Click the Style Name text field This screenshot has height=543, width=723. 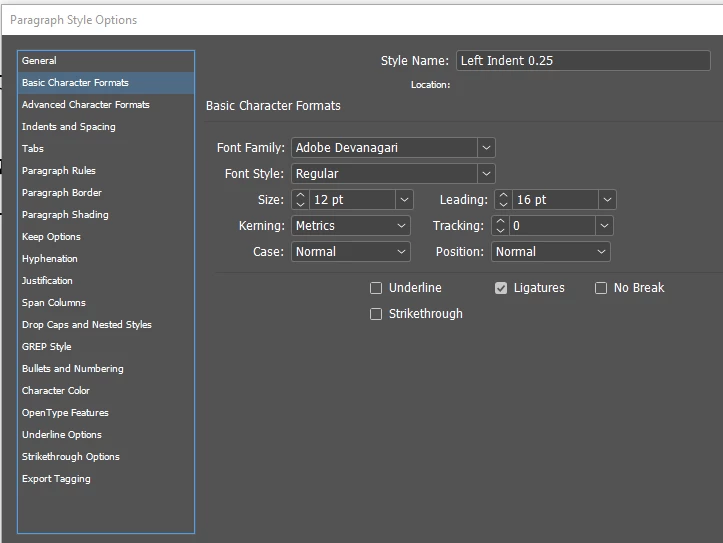583,61
